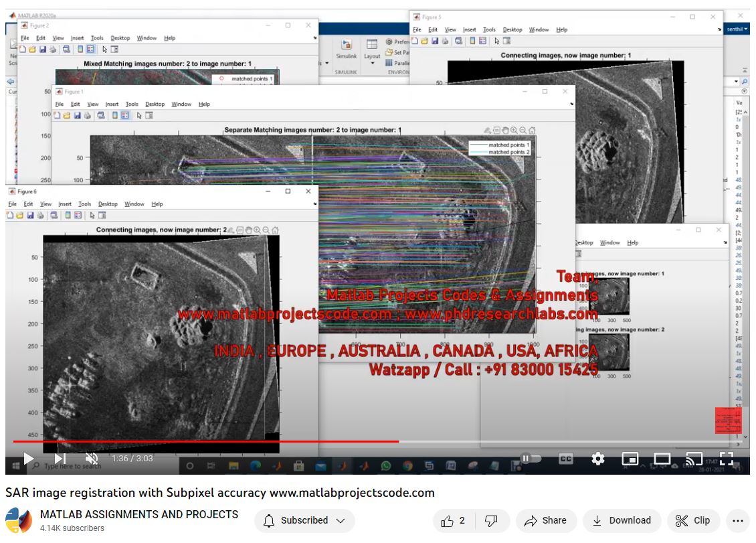Click Chrome icon in Windows taskbar

pyautogui.click(x=407, y=465)
